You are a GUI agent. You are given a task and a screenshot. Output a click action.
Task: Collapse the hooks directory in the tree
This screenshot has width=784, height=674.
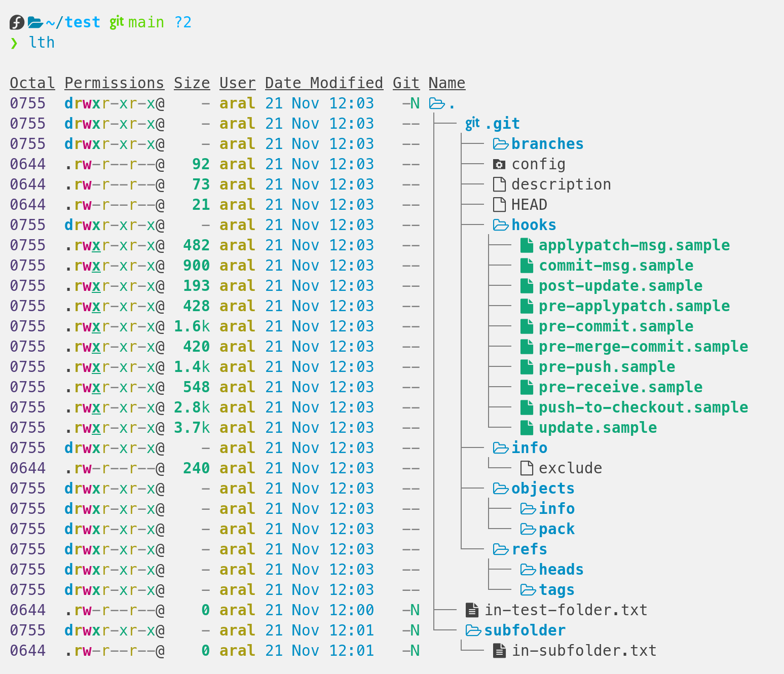(534, 224)
